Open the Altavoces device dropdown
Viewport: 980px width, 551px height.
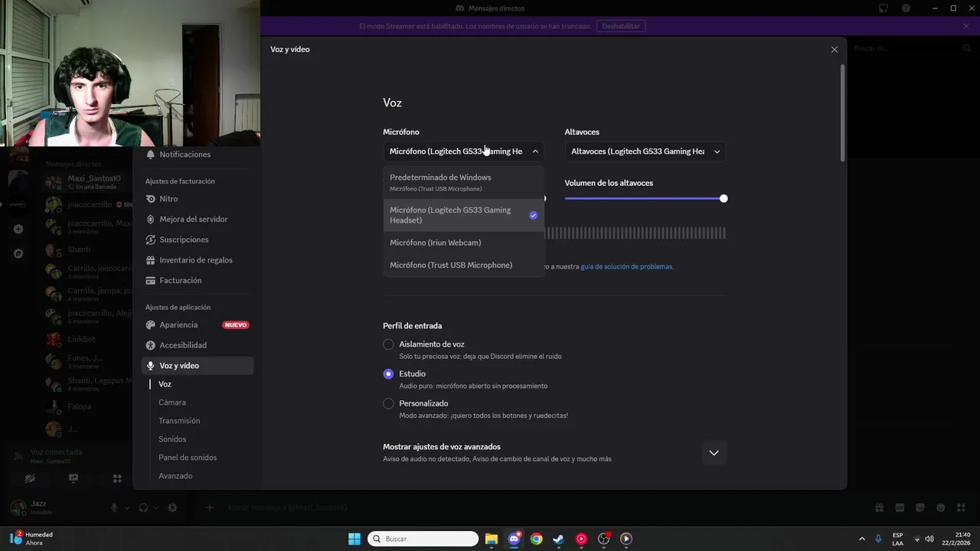(x=645, y=152)
